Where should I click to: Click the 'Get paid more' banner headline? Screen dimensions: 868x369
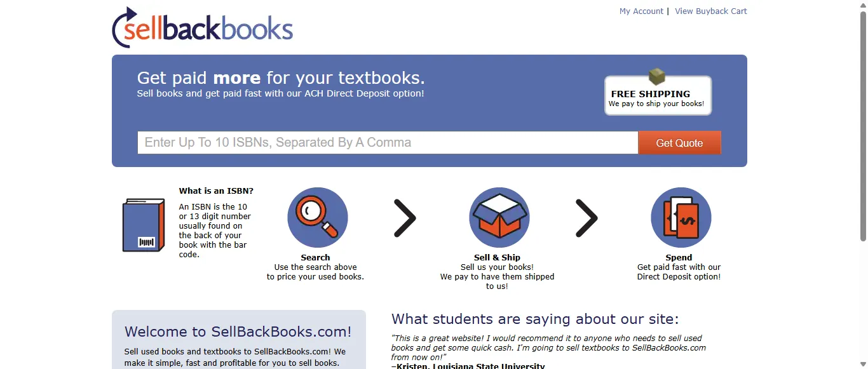click(x=281, y=77)
